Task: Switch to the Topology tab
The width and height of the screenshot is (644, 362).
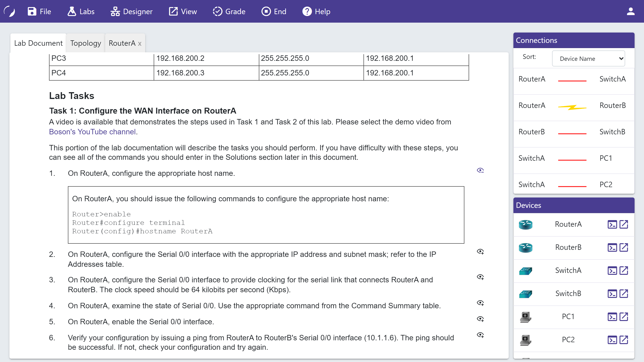Action: click(x=86, y=43)
